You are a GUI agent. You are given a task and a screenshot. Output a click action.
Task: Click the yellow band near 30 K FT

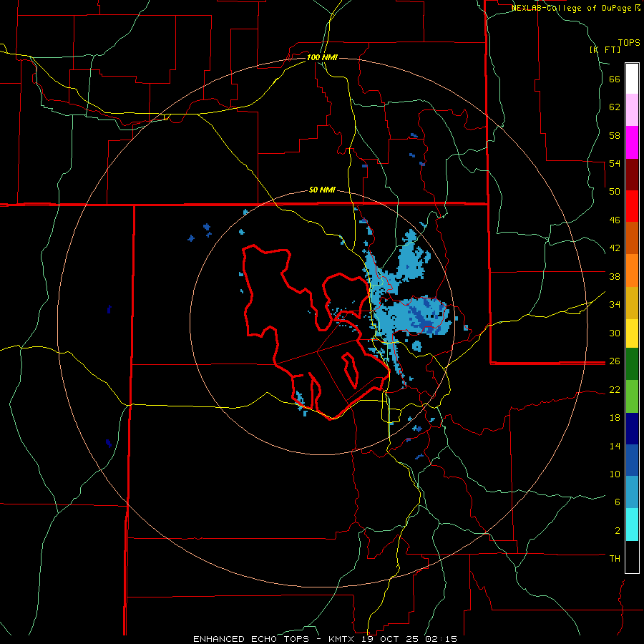pyautogui.click(x=632, y=333)
